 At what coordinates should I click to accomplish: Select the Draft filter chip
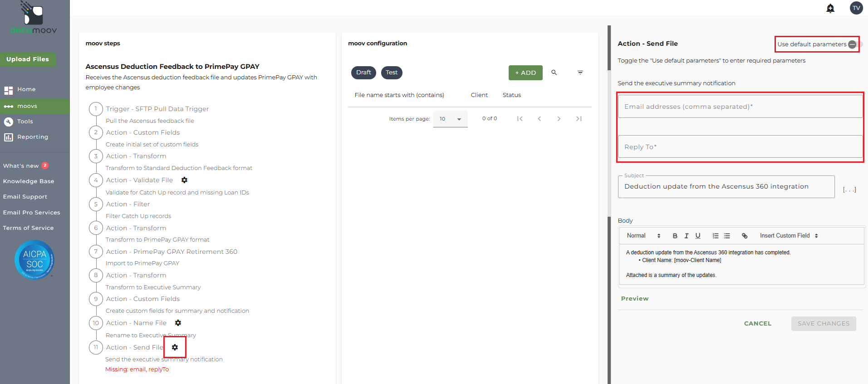[363, 73]
